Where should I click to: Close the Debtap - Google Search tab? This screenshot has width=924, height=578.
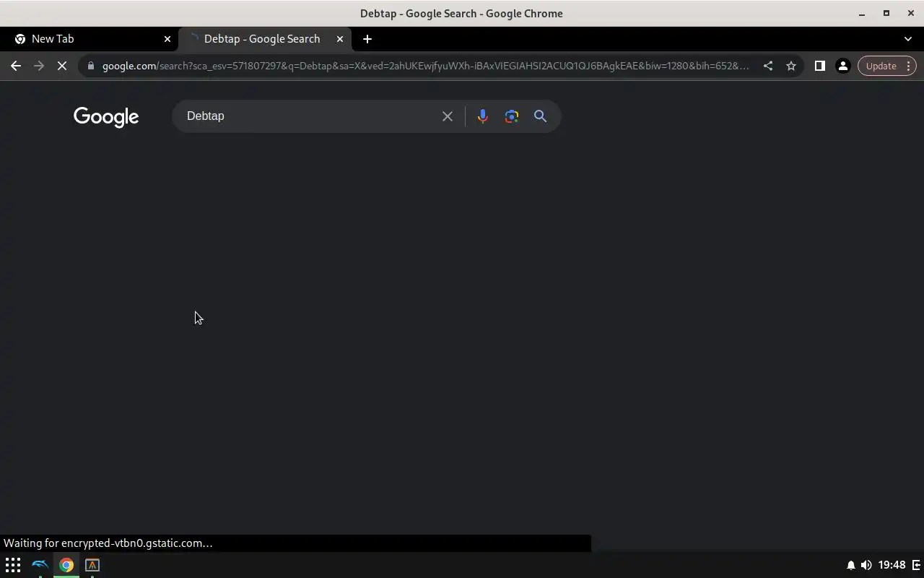[x=340, y=39]
